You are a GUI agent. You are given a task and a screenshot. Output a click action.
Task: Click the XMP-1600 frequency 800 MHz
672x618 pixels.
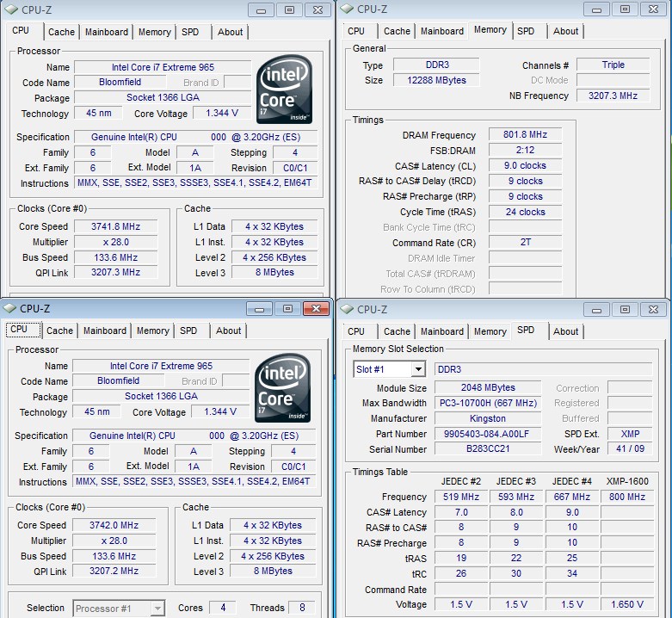(627, 497)
